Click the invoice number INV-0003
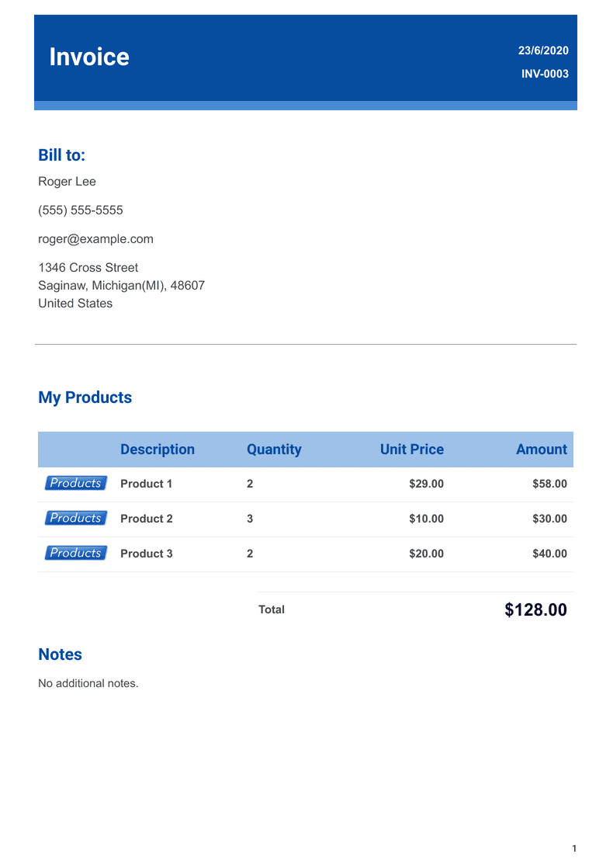The height and width of the screenshot is (868, 613). [544, 75]
